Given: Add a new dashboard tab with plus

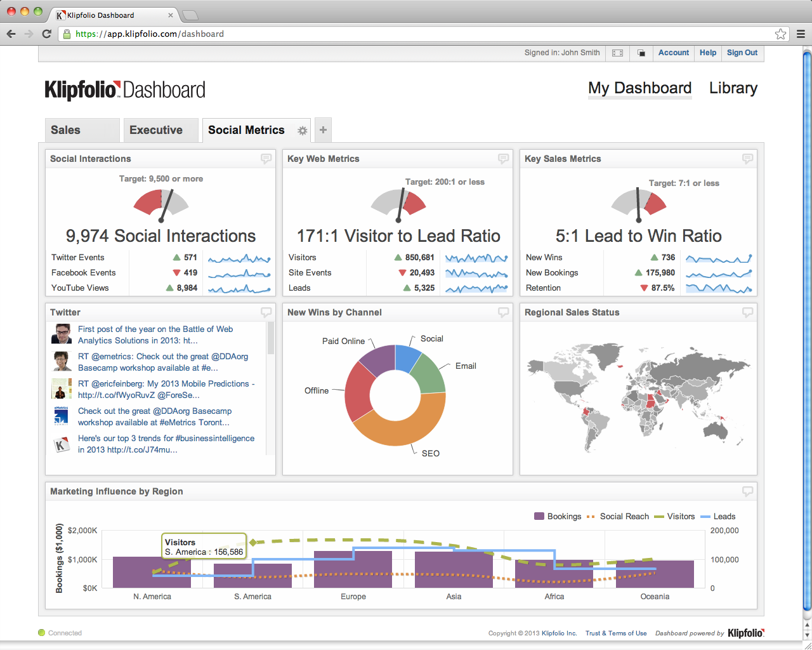Looking at the screenshot, I should (x=323, y=130).
